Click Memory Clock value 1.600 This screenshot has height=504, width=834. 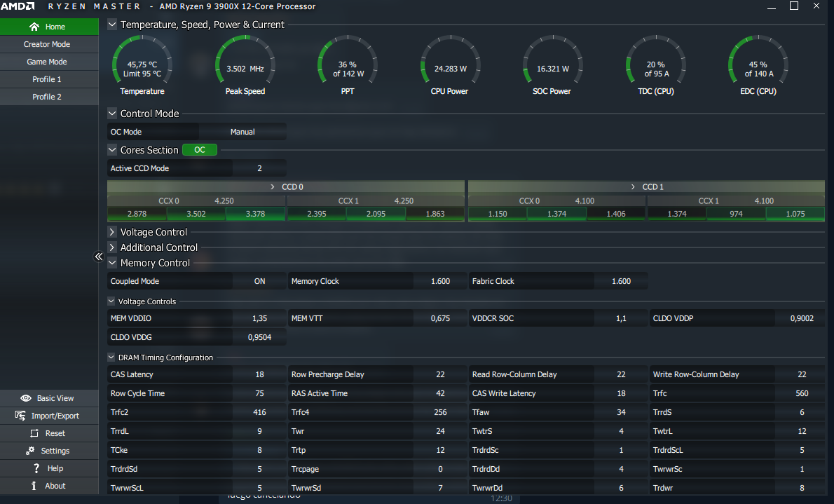[x=440, y=281]
